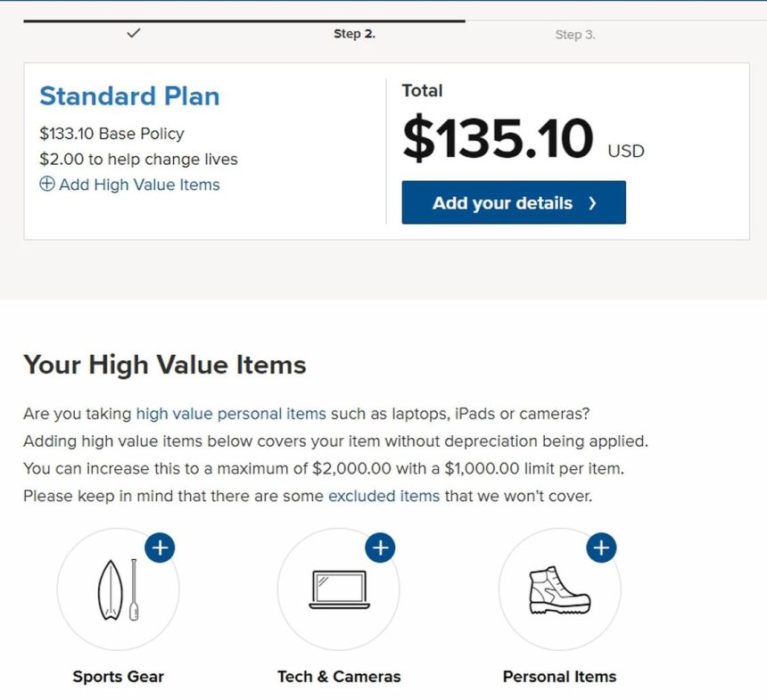
Task: Click the laptop Tech & Cameras illustration
Action: point(339,589)
